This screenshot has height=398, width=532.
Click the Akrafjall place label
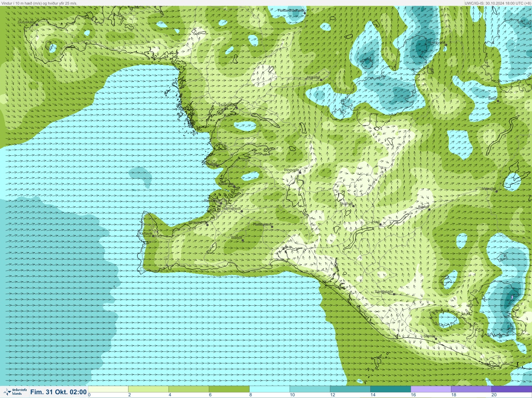tap(211, 164)
